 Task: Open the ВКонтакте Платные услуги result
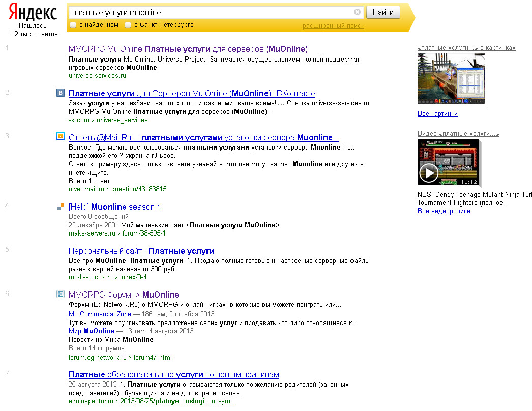(192, 93)
